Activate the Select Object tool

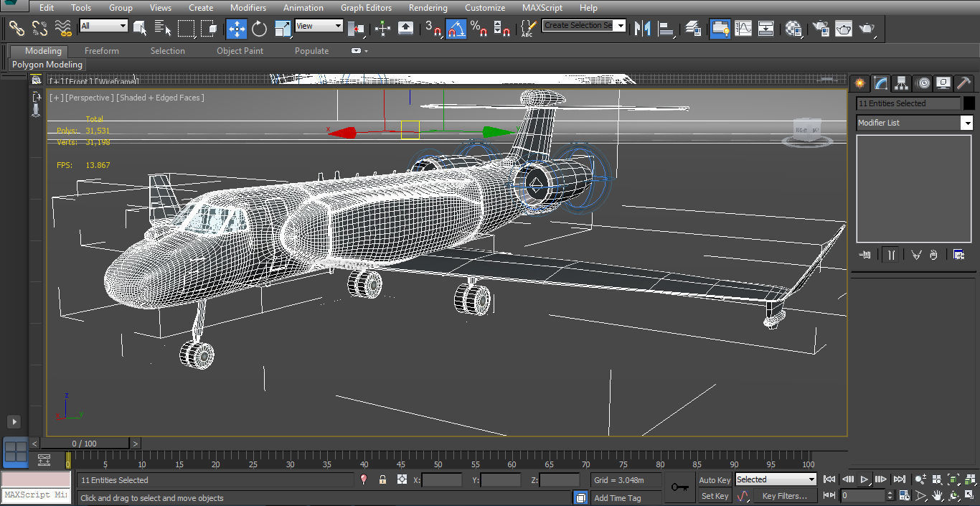point(141,29)
